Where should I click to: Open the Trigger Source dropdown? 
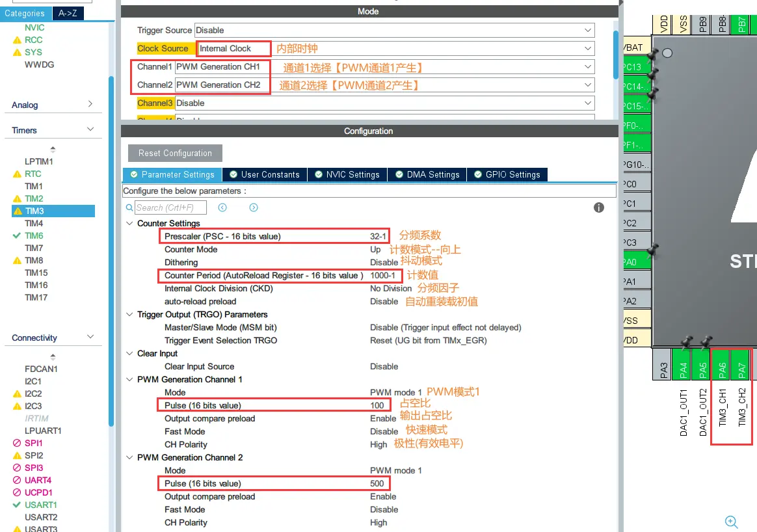tap(588, 31)
